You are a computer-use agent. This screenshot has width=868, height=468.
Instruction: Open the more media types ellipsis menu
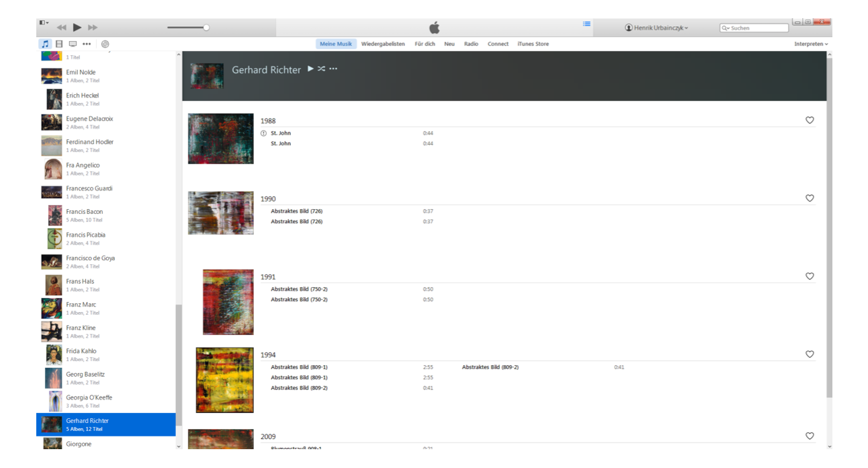tap(86, 44)
